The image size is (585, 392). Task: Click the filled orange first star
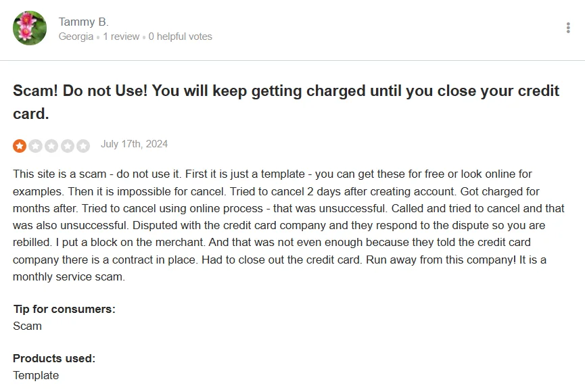click(x=20, y=146)
